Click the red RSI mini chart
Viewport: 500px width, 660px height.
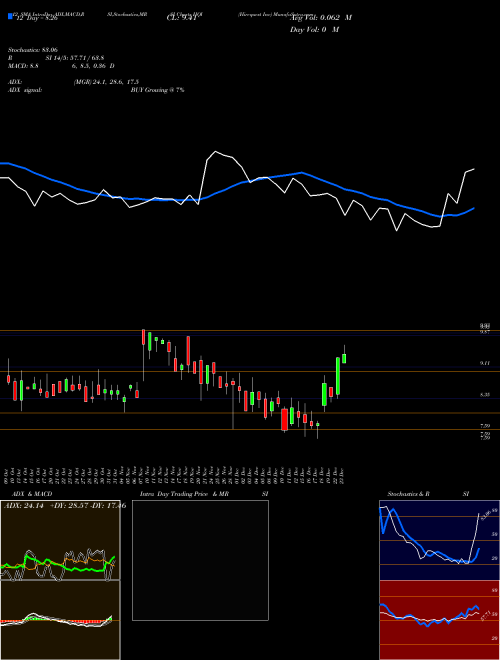[x=439, y=620]
